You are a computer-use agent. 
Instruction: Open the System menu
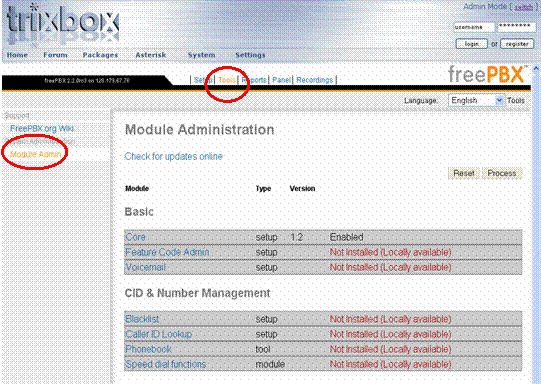coord(201,55)
